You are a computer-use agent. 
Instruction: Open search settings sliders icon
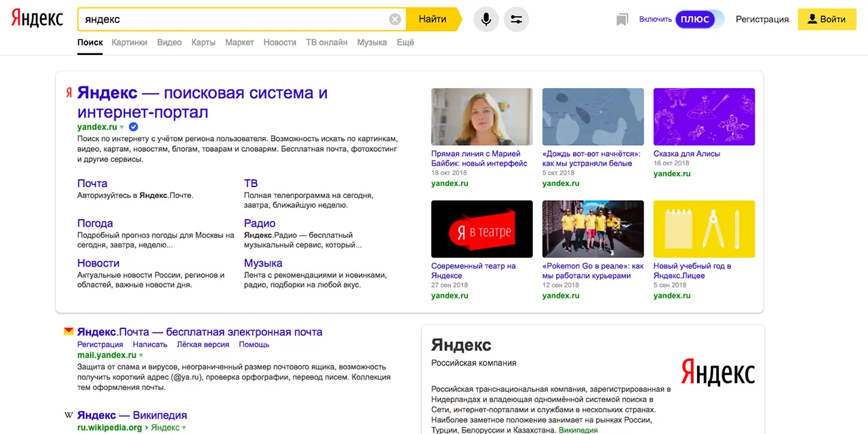(x=517, y=20)
